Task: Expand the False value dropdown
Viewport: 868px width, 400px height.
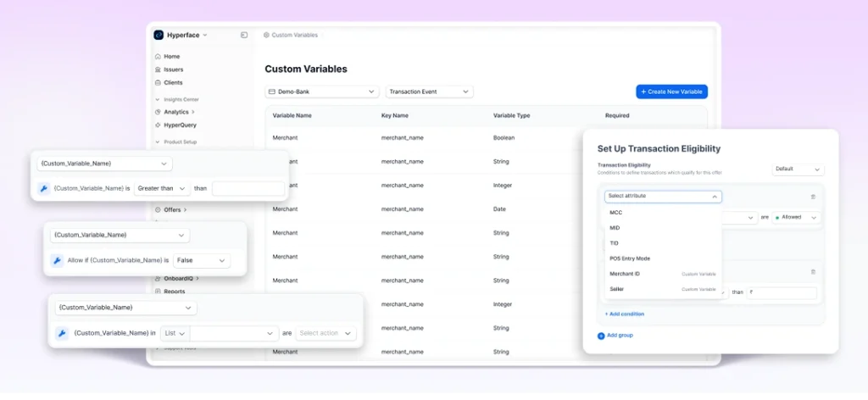Action: point(201,261)
